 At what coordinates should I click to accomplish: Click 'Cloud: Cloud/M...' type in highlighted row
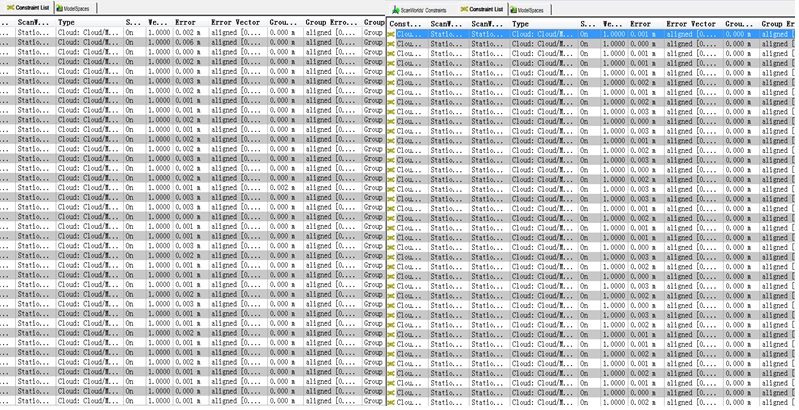coord(542,34)
